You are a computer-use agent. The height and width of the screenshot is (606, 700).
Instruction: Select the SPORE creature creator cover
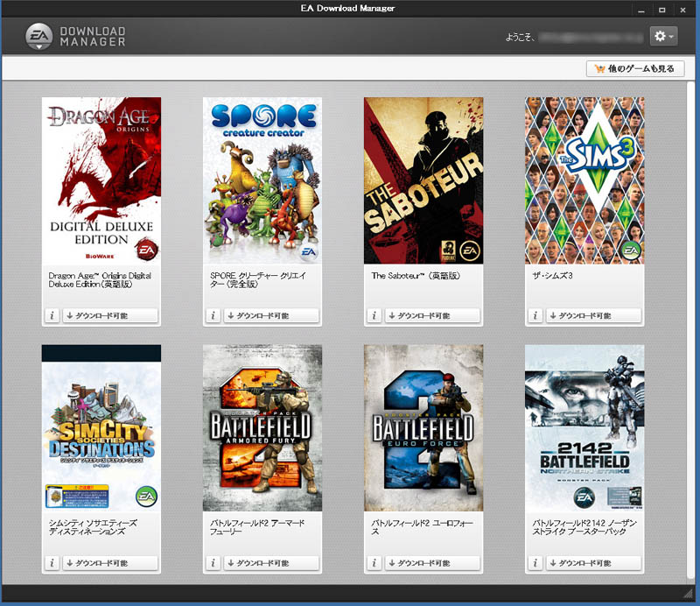click(262, 180)
